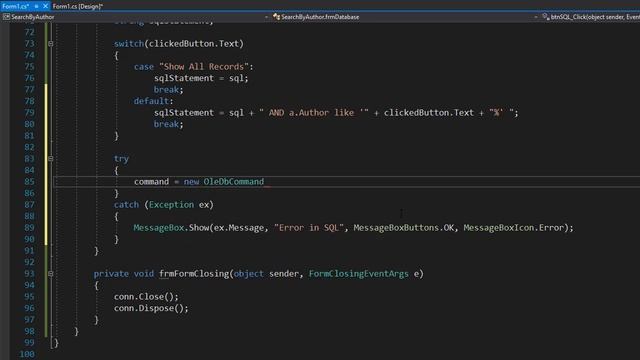Screen dimensions: 640x360
Task: Click line number 100 in the gutter
Action: coord(27,354)
